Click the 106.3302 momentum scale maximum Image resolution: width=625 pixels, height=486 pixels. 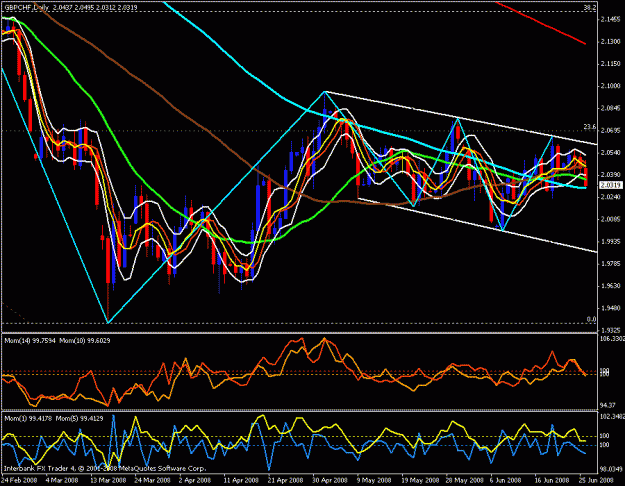pos(612,338)
